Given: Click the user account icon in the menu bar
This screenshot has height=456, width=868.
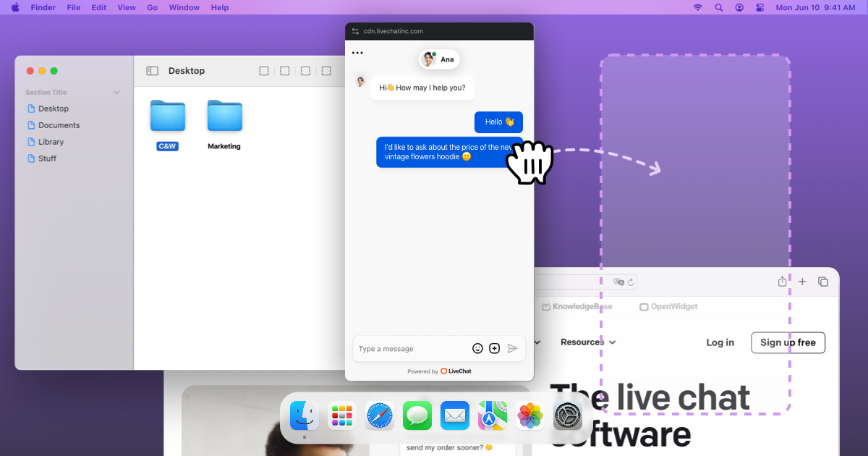Looking at the screenshot, I should [x=739, y=7].
